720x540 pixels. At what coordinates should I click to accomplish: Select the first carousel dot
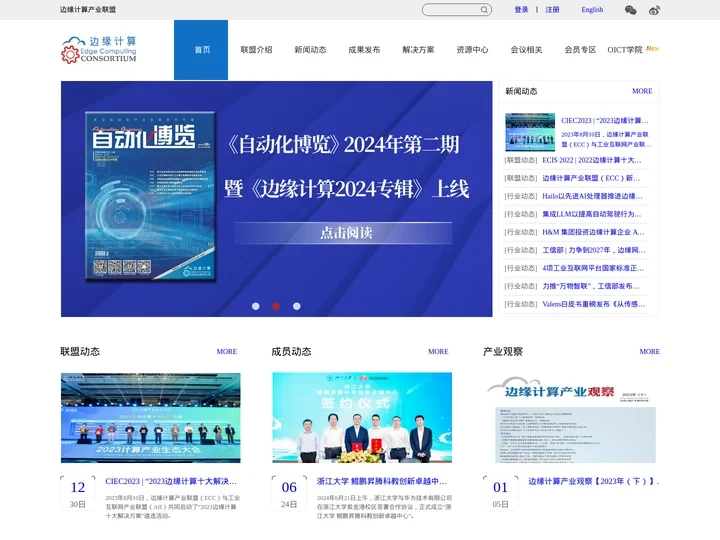(256, 306)
